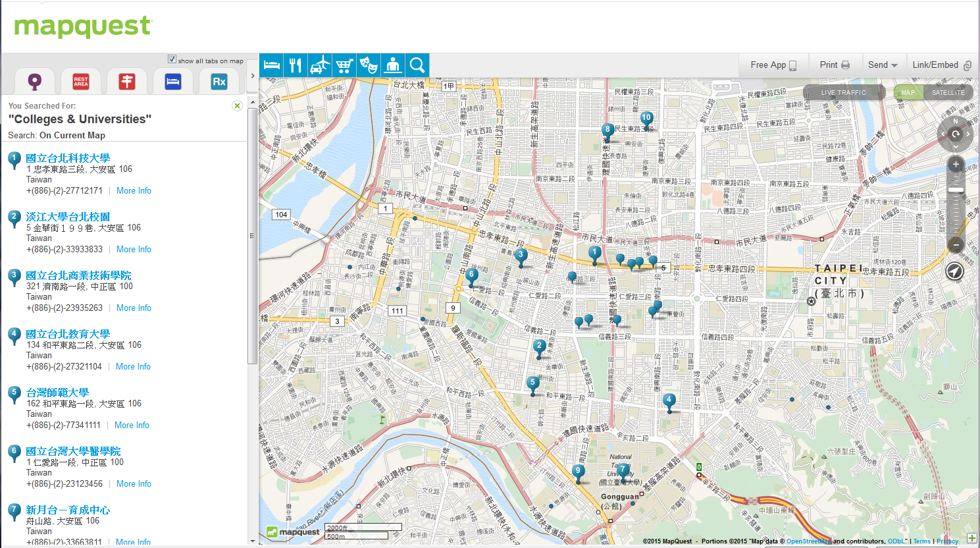Click the green plus icon at corner

pyautogui.click(x=971, y=538)
